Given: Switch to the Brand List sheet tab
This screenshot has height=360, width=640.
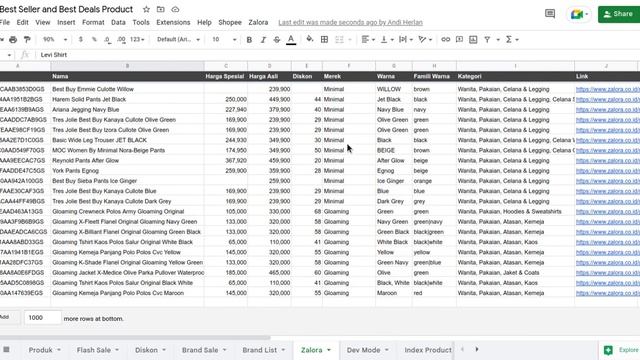Looking at the screenshot, I should (x=263, y=350).
